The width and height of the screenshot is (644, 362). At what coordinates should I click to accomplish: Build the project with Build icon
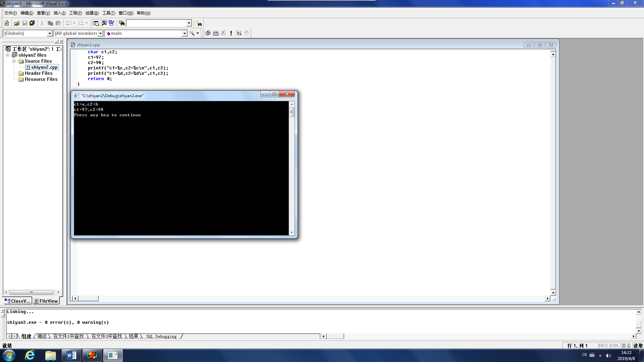[216, 33]
